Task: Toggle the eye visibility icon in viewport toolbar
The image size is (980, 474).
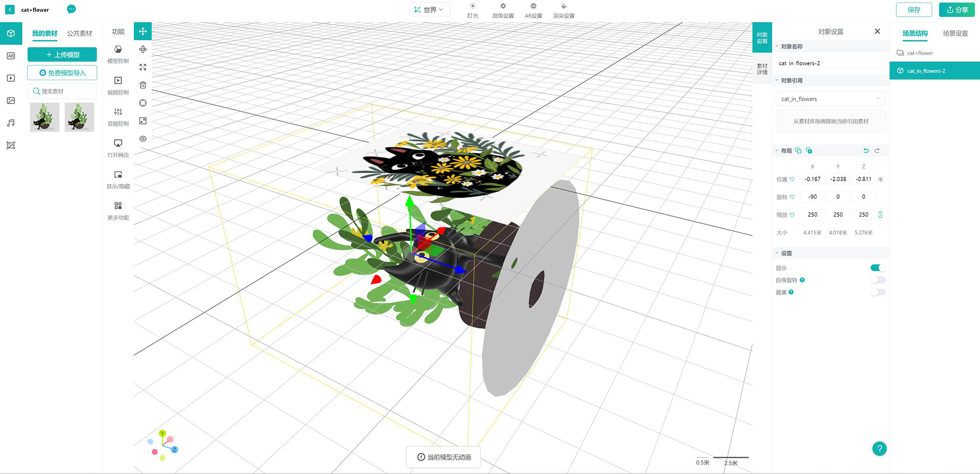Action: coord(143,138)
